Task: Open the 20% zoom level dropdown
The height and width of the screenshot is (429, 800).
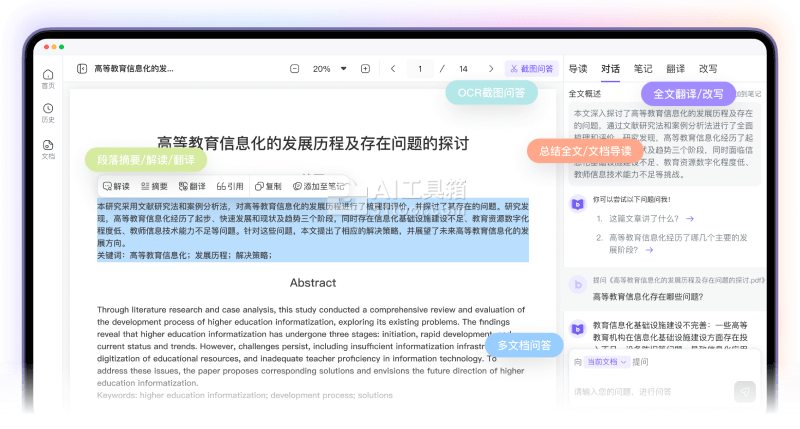Action: point(329,69)
